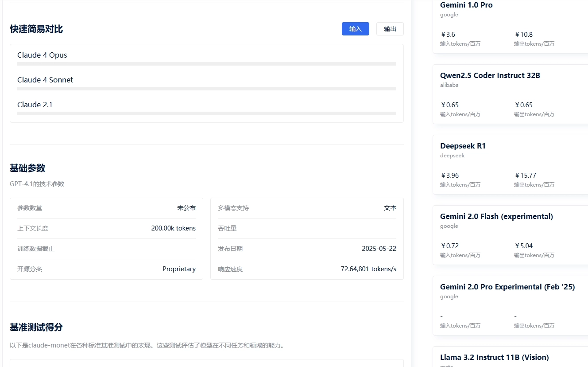This screenshot has height=367, width=588.
Task: Open Gemini 2.0 Pro Experimental card
Action: point(510,305)
